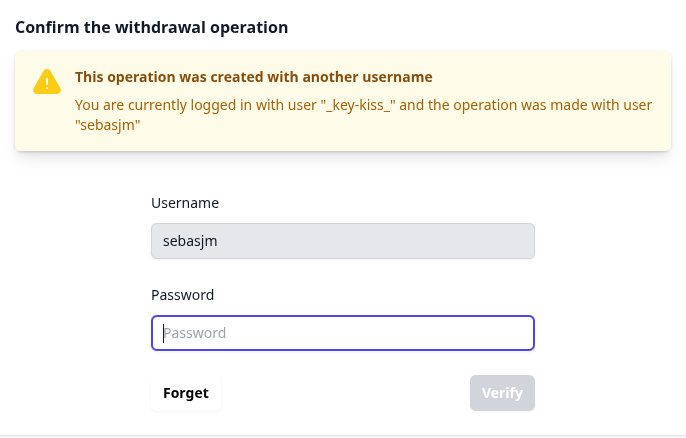
Task: Click the word "username" in the bold warning title
Action: (x=395, y=77)
